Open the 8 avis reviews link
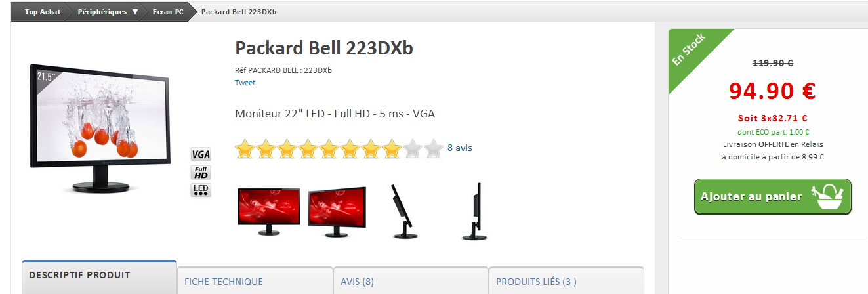868x294 pixels. pos(459,148)
